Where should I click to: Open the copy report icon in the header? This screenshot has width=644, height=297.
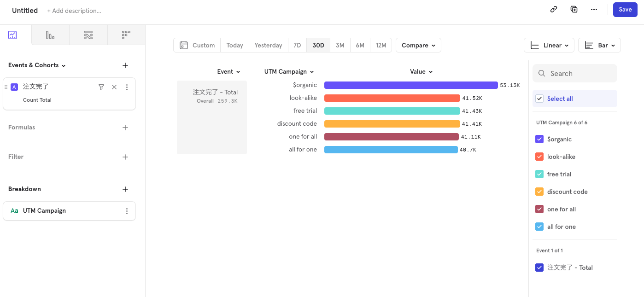click(x=574, y=9)
